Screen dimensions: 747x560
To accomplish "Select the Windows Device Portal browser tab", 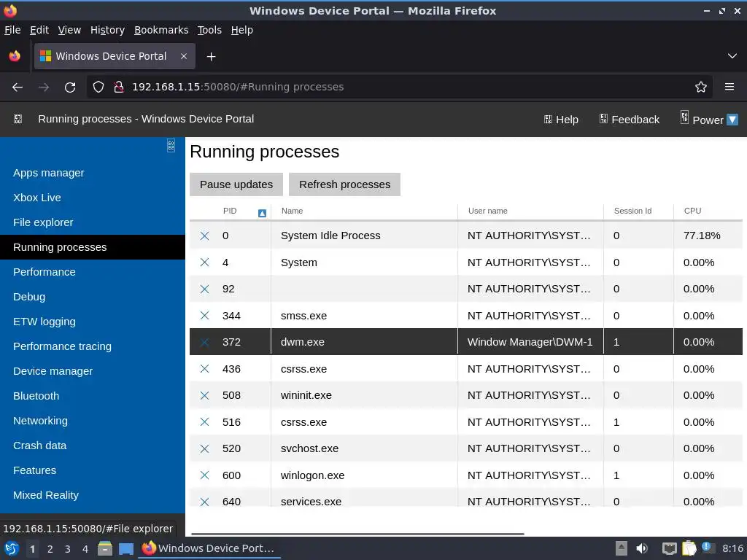I will [115, 56].
